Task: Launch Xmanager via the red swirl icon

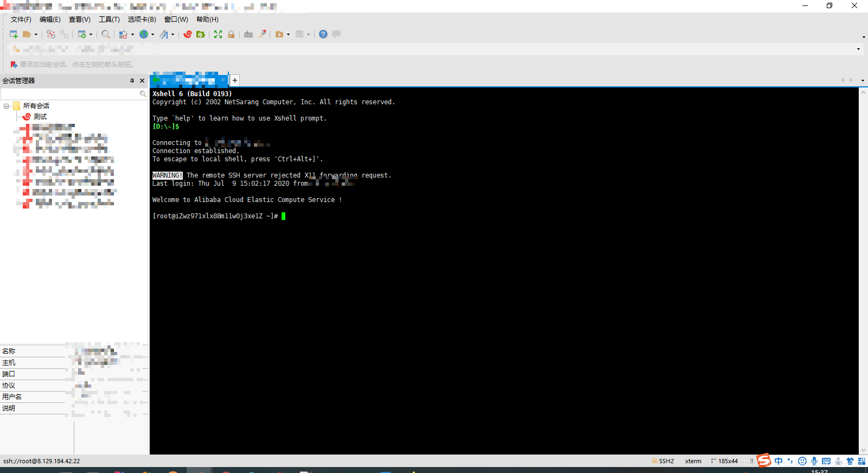Action: pos(188,34)
